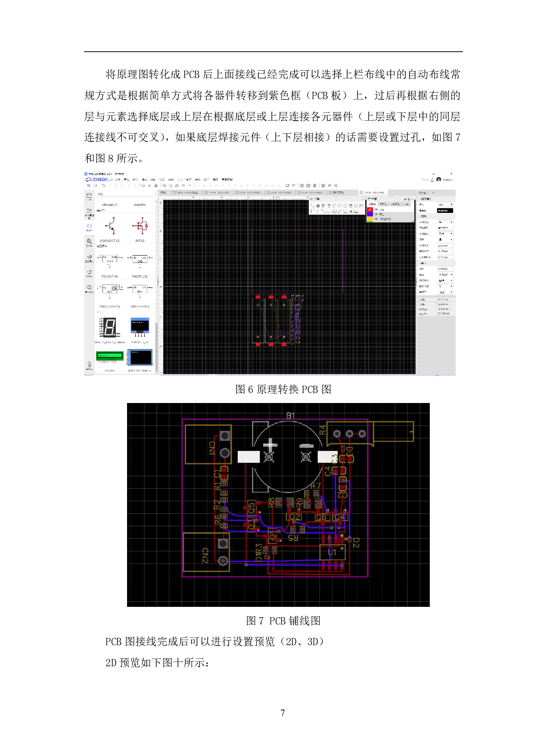Open the File menu in menu bar

pos(118,179)
